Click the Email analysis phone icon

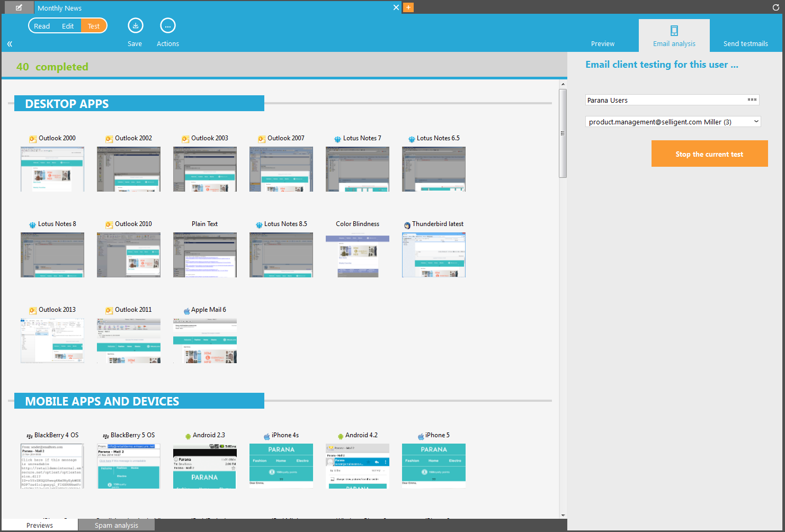pos(674,31)
